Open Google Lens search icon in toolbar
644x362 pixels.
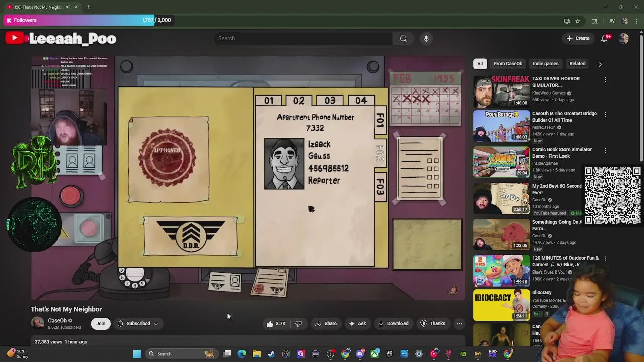point(594,21)
